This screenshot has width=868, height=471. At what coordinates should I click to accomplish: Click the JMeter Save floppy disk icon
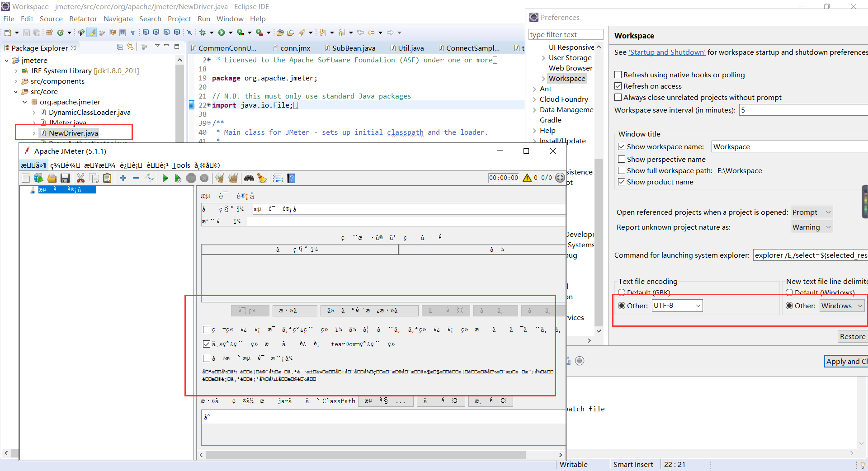pos(65,179)
